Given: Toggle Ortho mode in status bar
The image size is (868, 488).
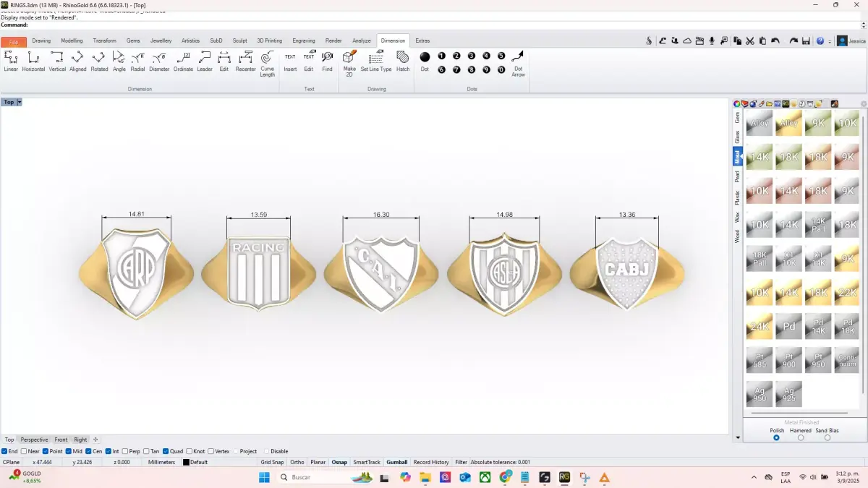Looking at the screenshot, I should (297, 462).
